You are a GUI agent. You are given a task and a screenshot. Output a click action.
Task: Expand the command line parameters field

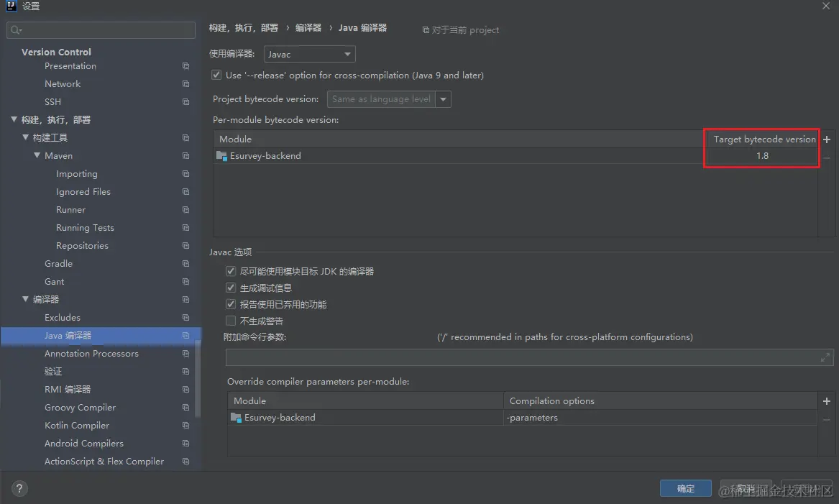[x=825, y=357]
